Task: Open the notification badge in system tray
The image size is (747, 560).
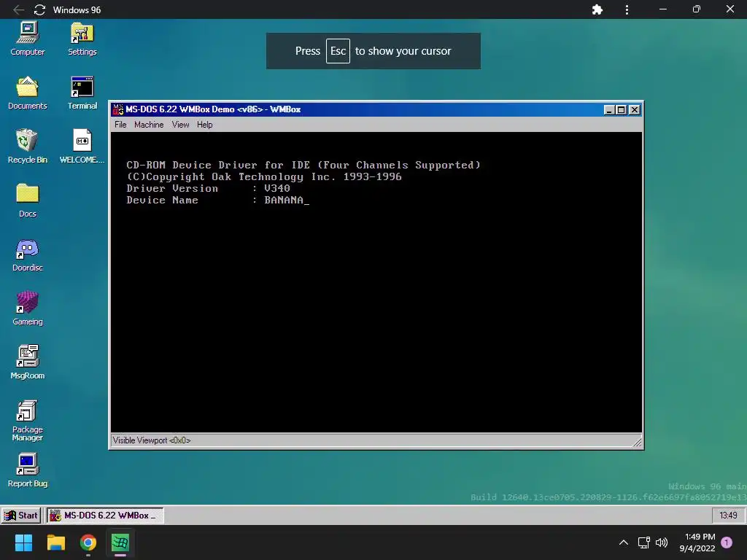Action: point(727,542)
